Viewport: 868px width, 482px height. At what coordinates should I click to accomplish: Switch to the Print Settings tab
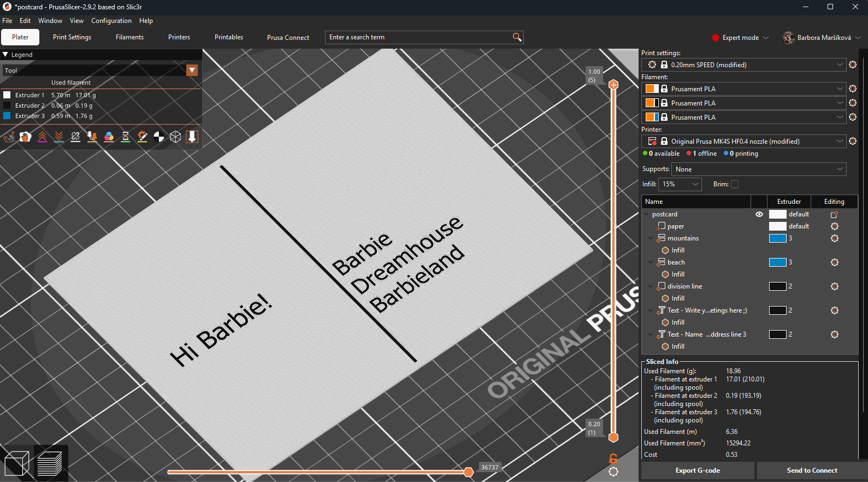click(72, 37)
